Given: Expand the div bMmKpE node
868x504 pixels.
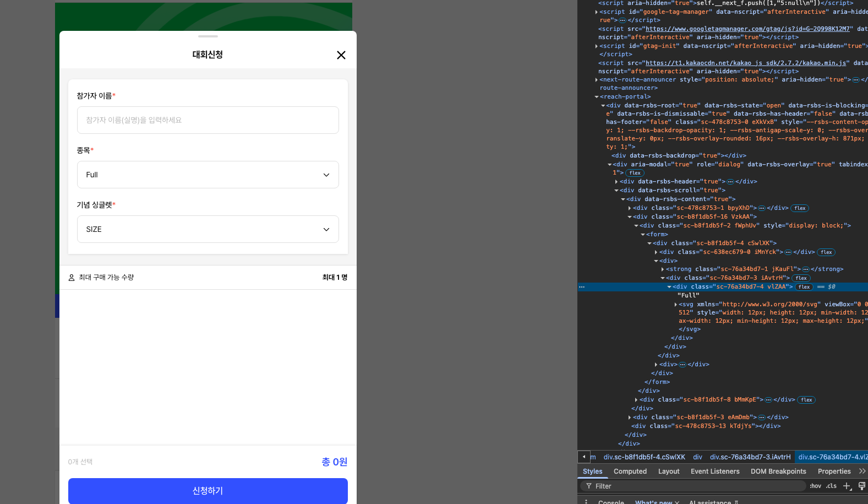Looking at the screenshot, I should click(x=636, y=400).
